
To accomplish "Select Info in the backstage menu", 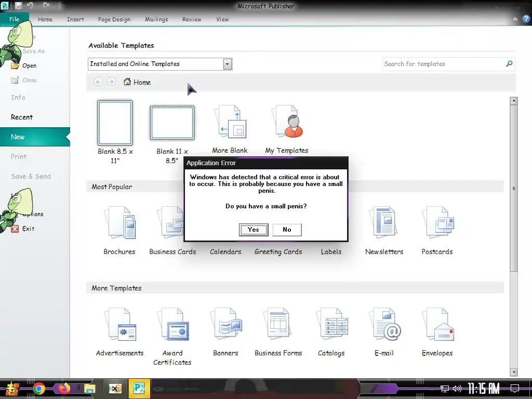I will pos(18,97).
